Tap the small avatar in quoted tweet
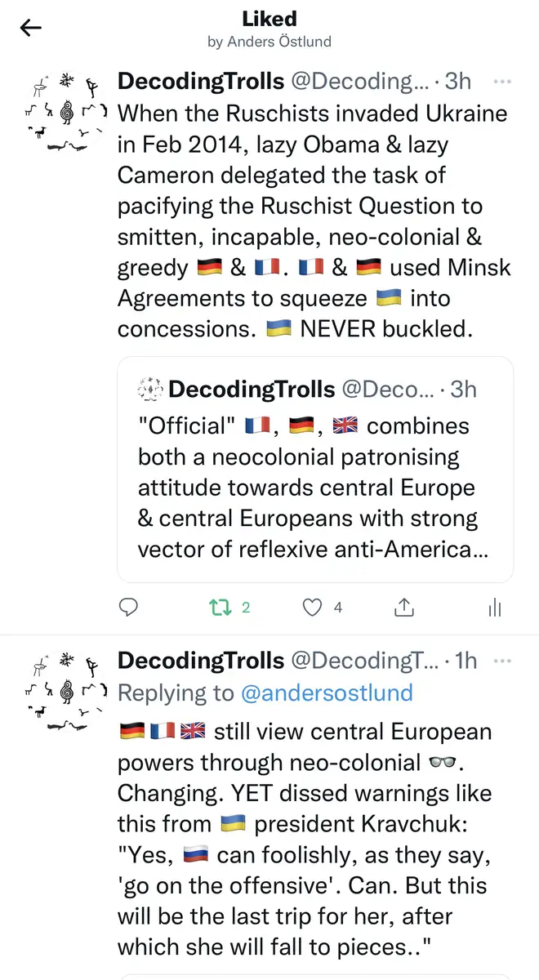The width and height of the screenshot is (539, 980). pyautogui.click(x=150, y=389)
